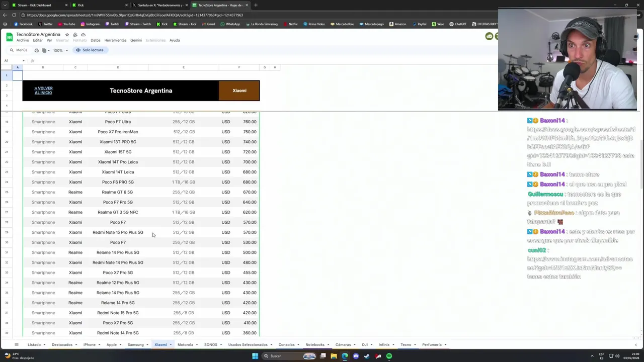
Task: Switch to the Destacados sheet tab
Action: [62, 345]
